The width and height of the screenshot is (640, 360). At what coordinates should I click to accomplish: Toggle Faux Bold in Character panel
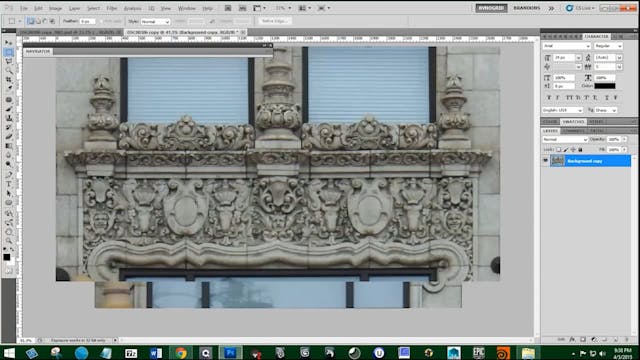pos(549,98)
